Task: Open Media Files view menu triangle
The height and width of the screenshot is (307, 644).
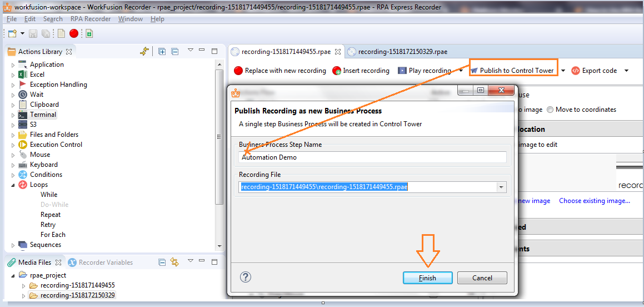Action: [190, 261]
